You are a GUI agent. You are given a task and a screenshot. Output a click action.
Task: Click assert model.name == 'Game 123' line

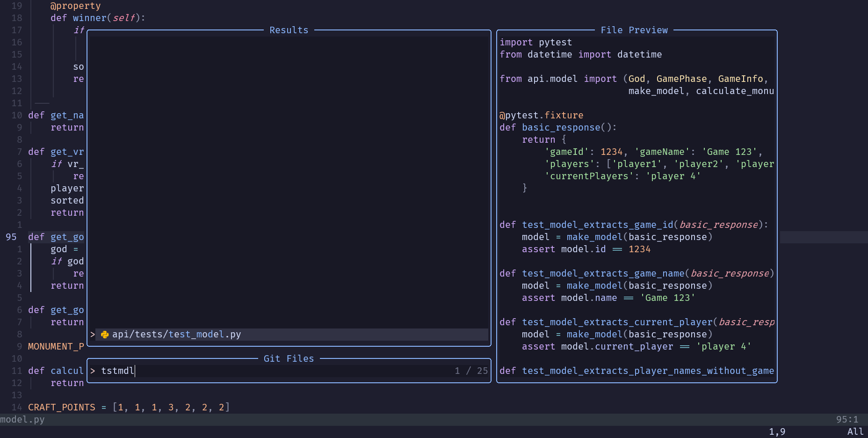coord(609,298)
